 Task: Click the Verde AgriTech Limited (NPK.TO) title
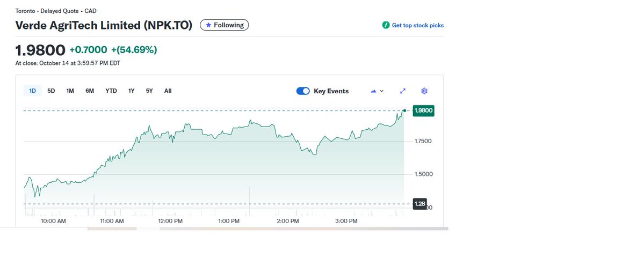tap(104, 25)
